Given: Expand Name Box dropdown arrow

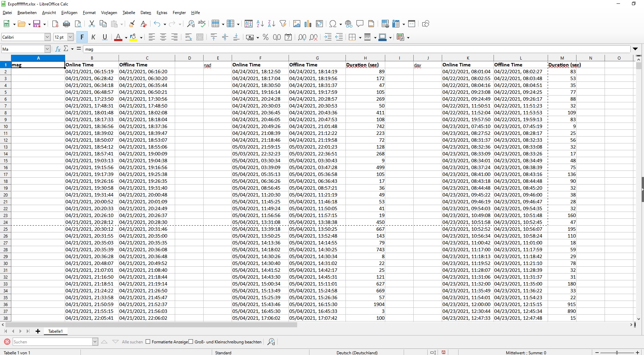Looking at the screenshot, I should tap(48, 49).
